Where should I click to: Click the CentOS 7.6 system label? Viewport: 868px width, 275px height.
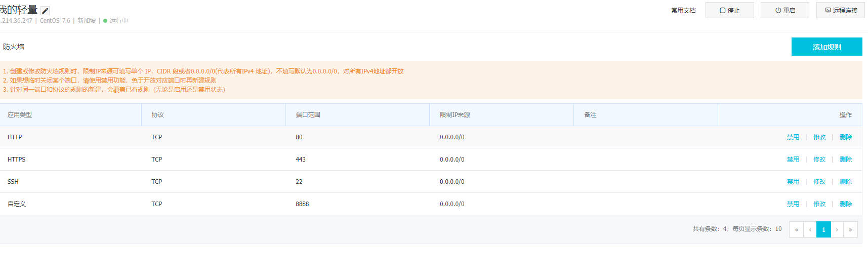point(55,21)
